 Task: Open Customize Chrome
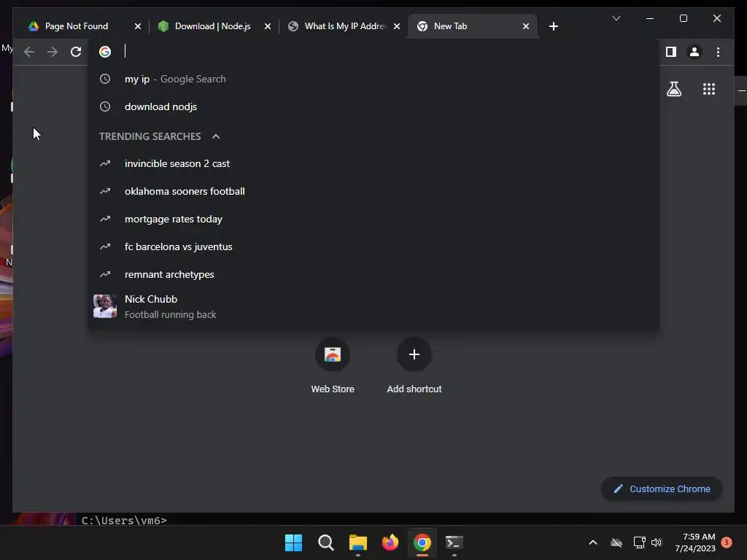662,489
